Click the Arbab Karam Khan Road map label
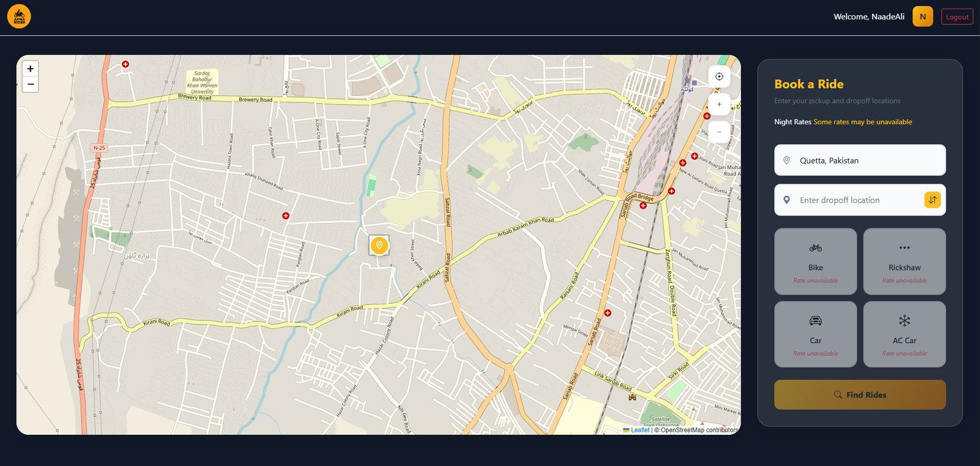 [x=526, y=227]
